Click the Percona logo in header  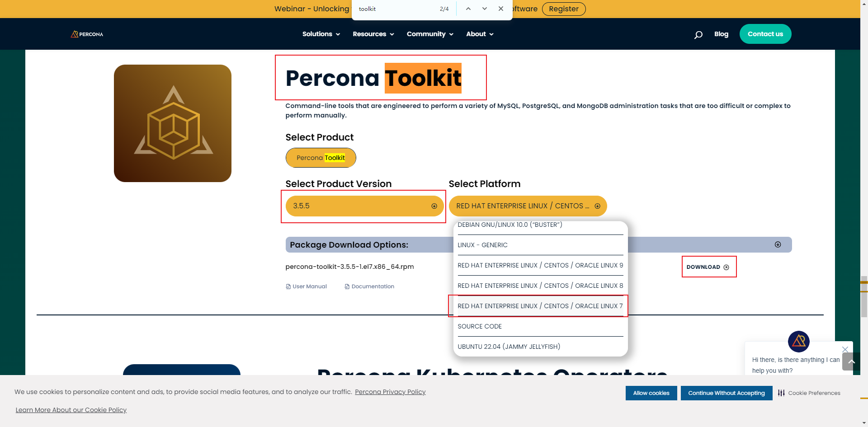pos(87,34)
